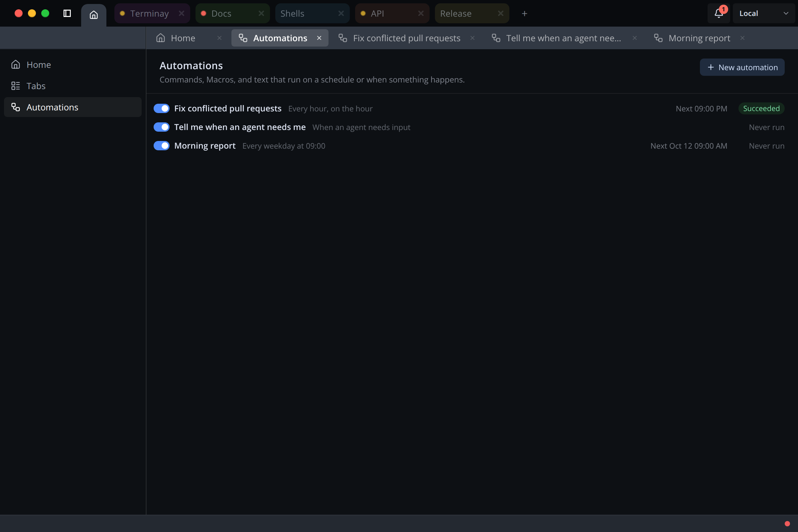Viewport: 798px width, 532px height.
Task: Open Fix conflicted pull requests row title
Action: 228,109
